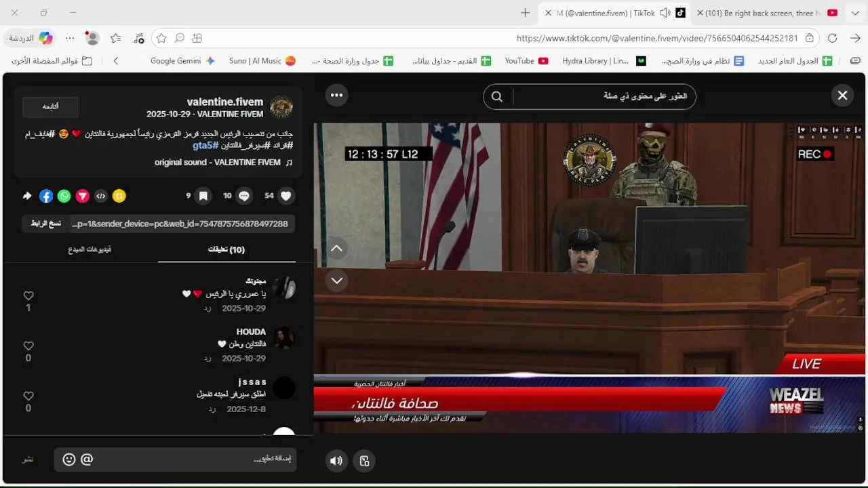Open the Suno | AI Music bookmark

[x=262, y=61]
